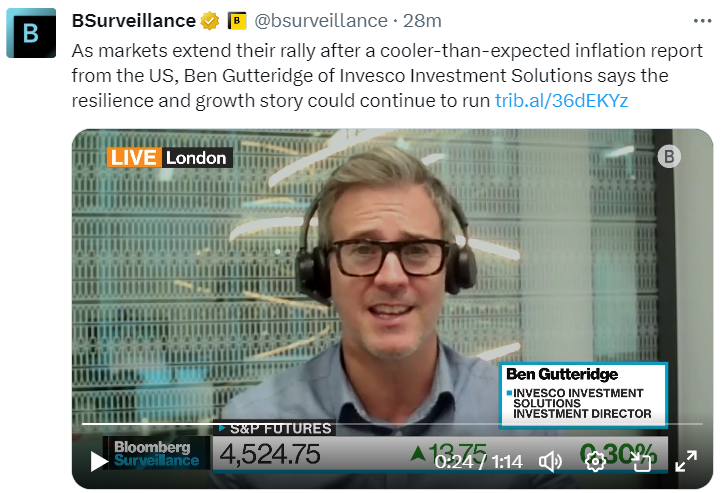Click the gold verified badge
Viewport: 722px width, 493px height.
click(x=210, y=21)
